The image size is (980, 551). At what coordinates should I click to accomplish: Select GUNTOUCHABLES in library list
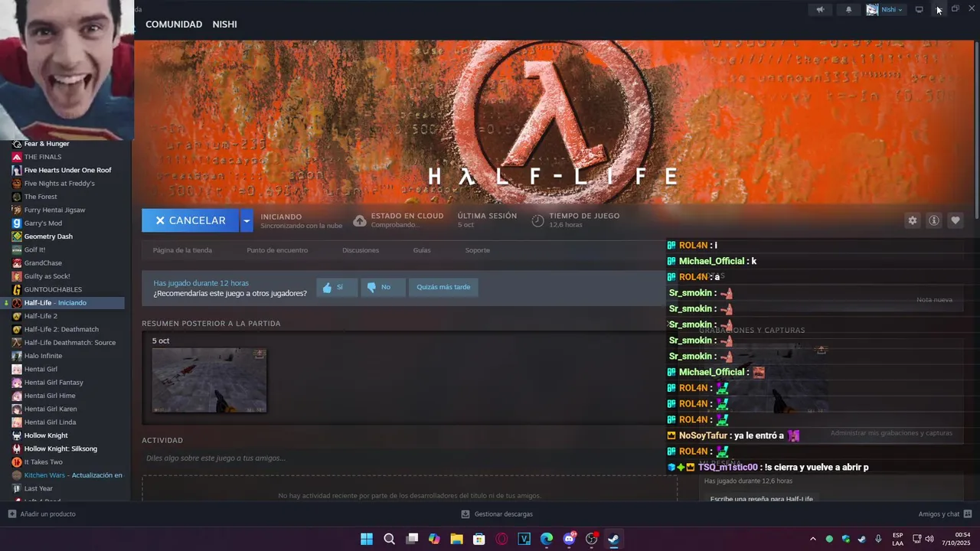coord(53,289)
